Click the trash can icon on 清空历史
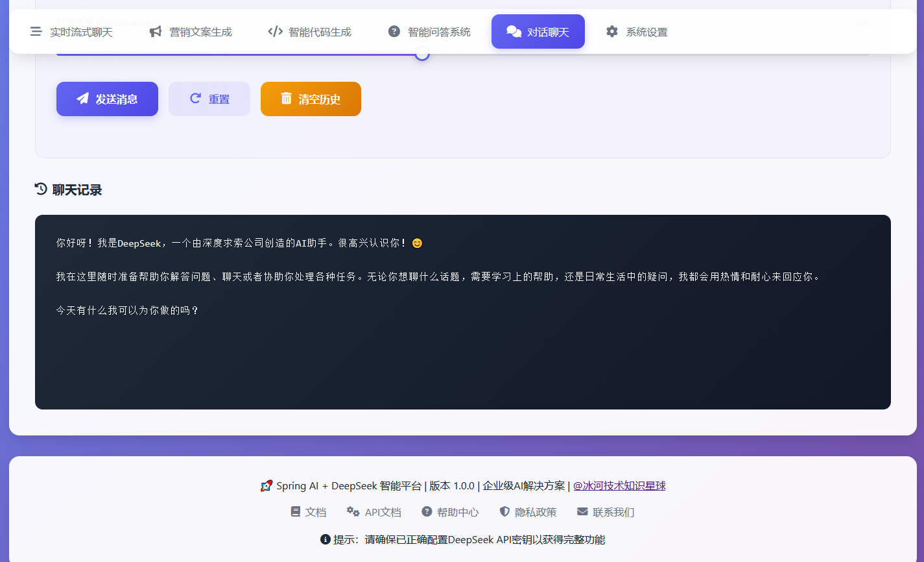The width and height of the screenshot is (924, 562). tap(286, 99)
